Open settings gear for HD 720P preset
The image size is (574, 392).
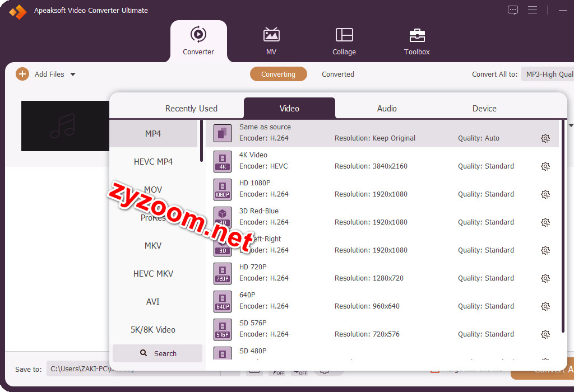click(545, 278)
